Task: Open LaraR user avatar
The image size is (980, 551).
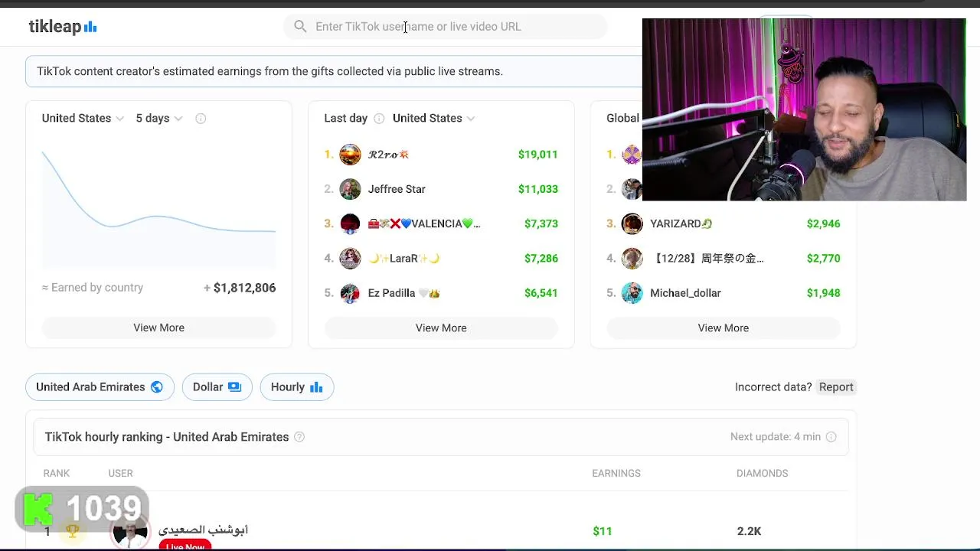Action: 350,259
